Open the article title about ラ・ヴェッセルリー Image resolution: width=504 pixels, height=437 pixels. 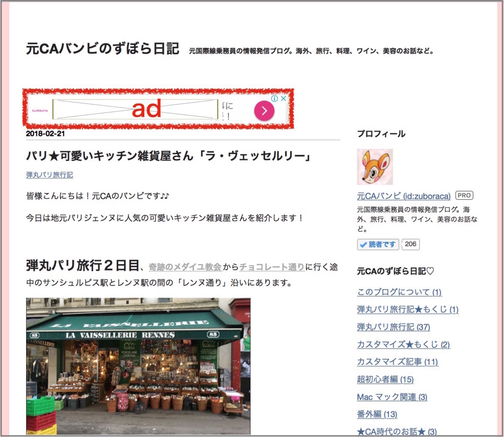(169, 156)
